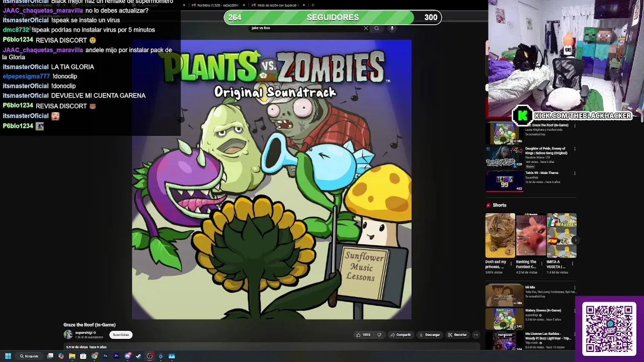
Task: Click the Plants vs. Zombies soundtrack video
Action: tap(272, 179)
